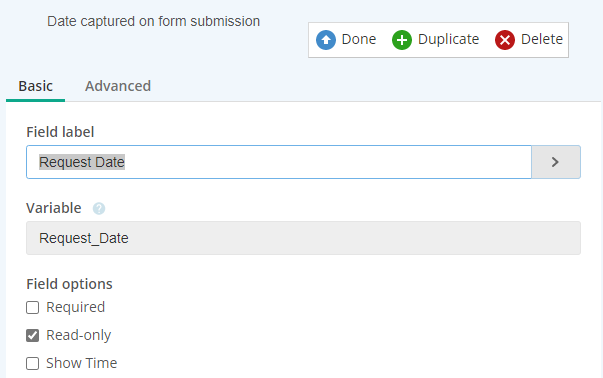The image size is (603, 378).
Task: Click the red Delete X icon
Action: [x=505, y=40]
